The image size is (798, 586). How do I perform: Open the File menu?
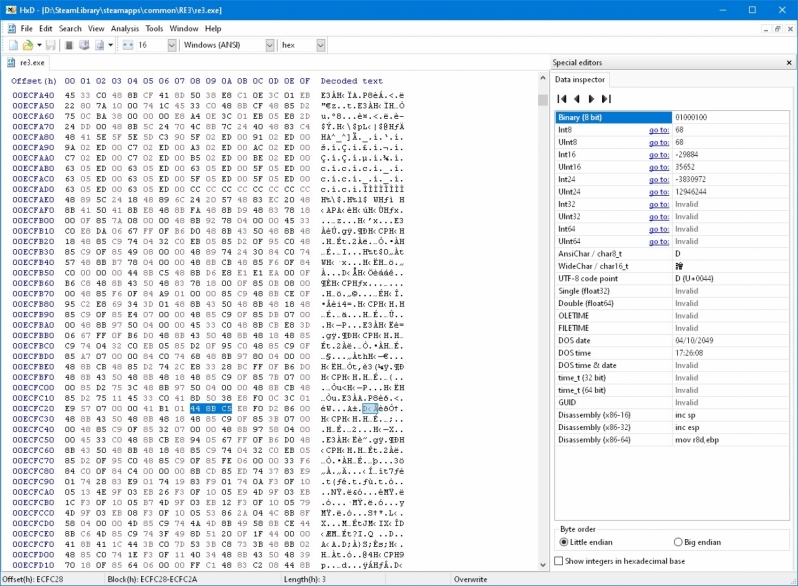(26, 29)
